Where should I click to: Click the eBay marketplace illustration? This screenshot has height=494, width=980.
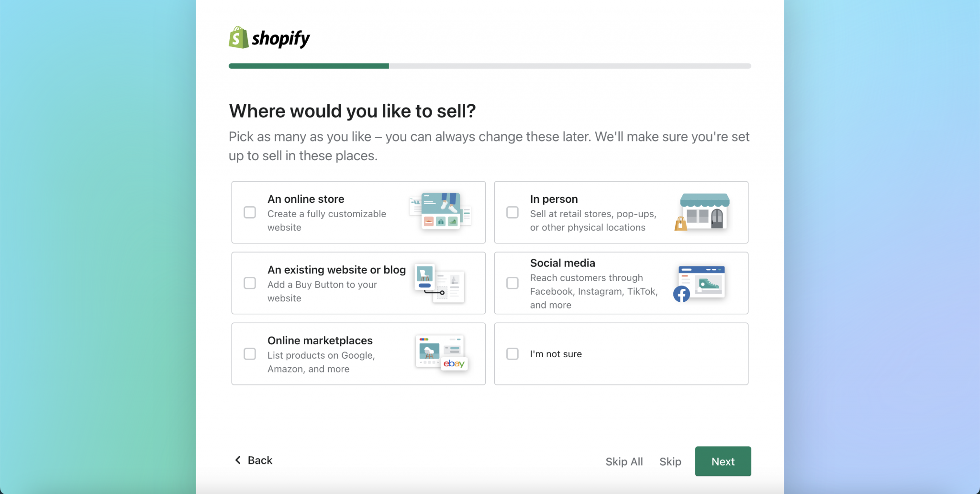coord(441,353)
